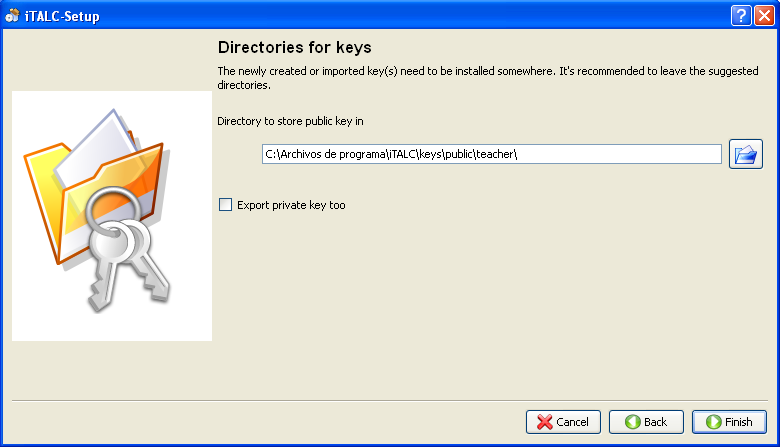
Task: Click the 'Directory to store public key in' label
Action: pyautogui.click(x=290, y=121)
